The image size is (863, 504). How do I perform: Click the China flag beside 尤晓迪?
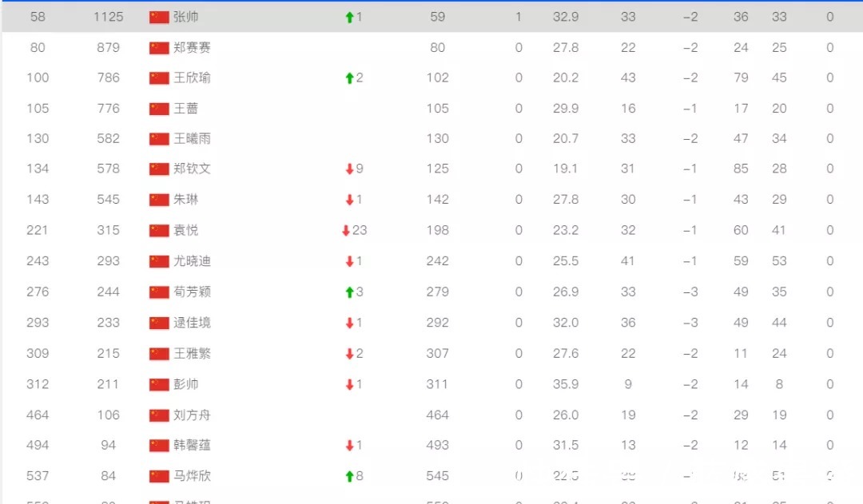[x=159, y=261]
